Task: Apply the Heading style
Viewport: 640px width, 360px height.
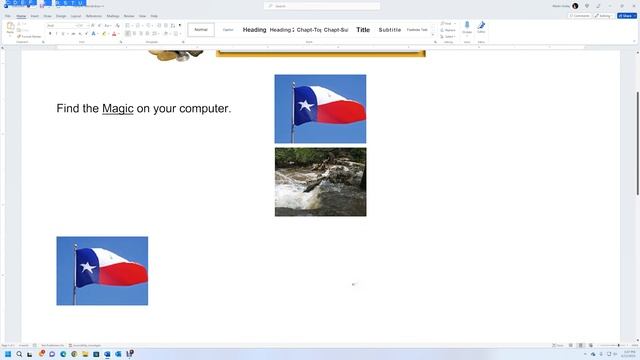Action: 254,30
